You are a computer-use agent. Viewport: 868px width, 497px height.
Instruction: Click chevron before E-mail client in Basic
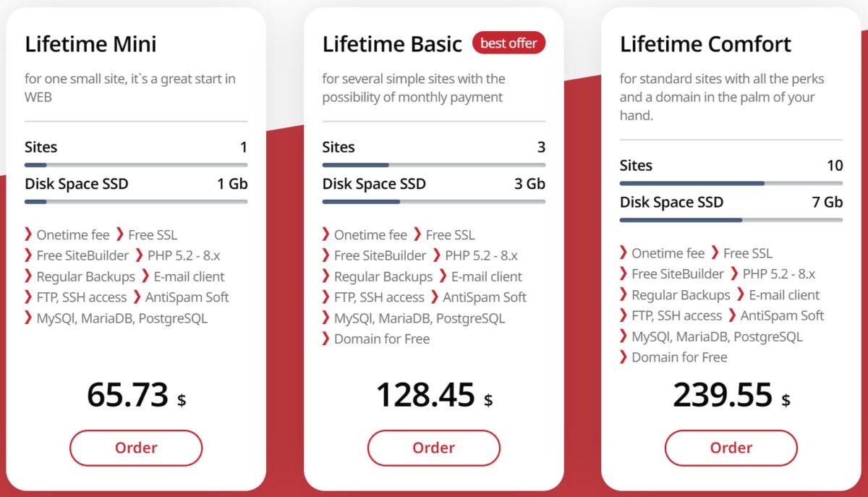pos(443,276)
